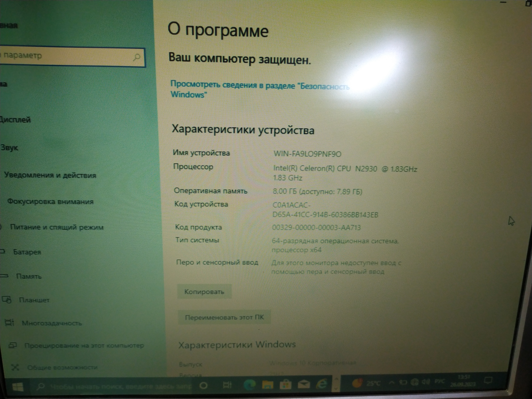This screenshot has width=532, height=399.
Task: Click the Cortana circle icon
Action: click(203, 386)
